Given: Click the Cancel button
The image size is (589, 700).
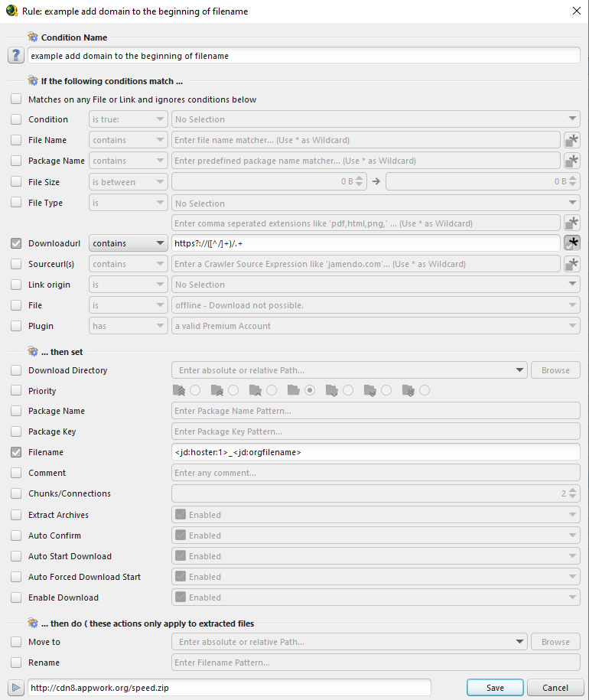Looking at the screenshot, I should [555, 688].
